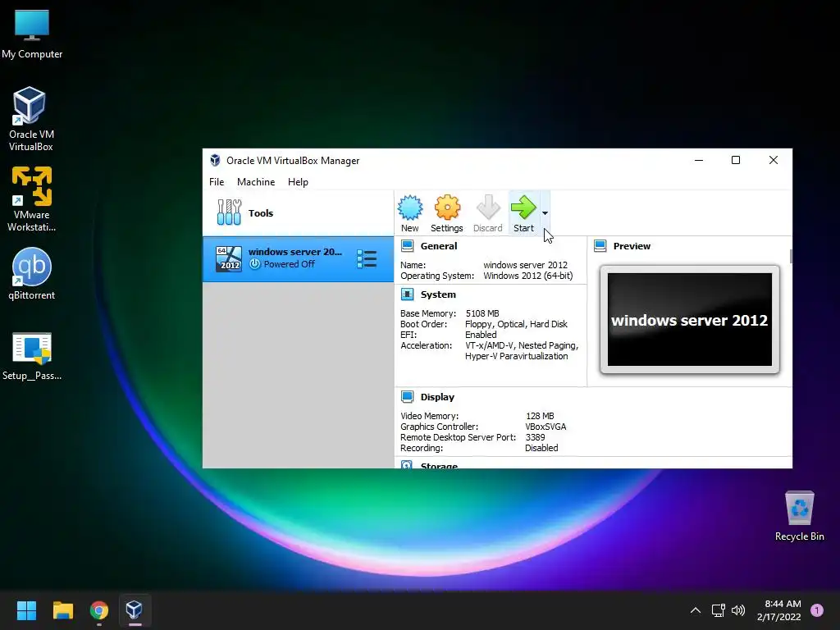Click the greyed-out Discard arrow icon

pos(488,208)
